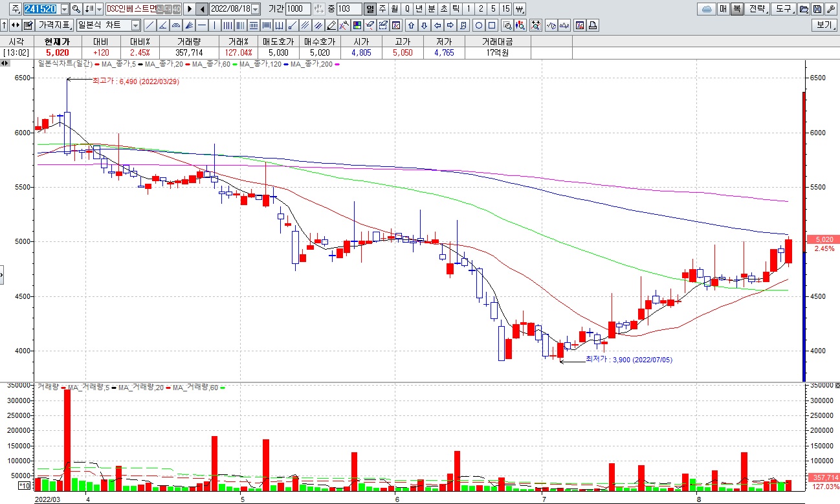Open the 전략 strategy dropdown
The image size is (840, 504).
[x=757, y=9]
